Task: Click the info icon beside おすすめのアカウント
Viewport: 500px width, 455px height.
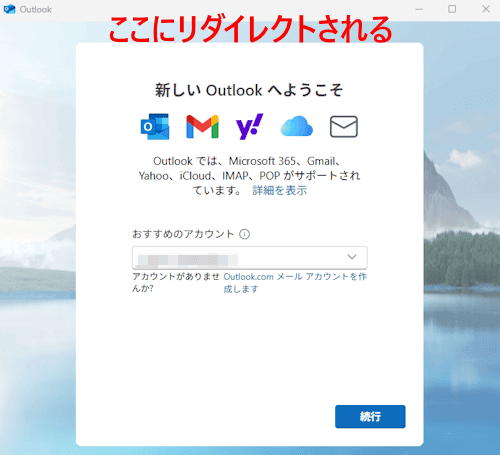Action: point(244,234)
